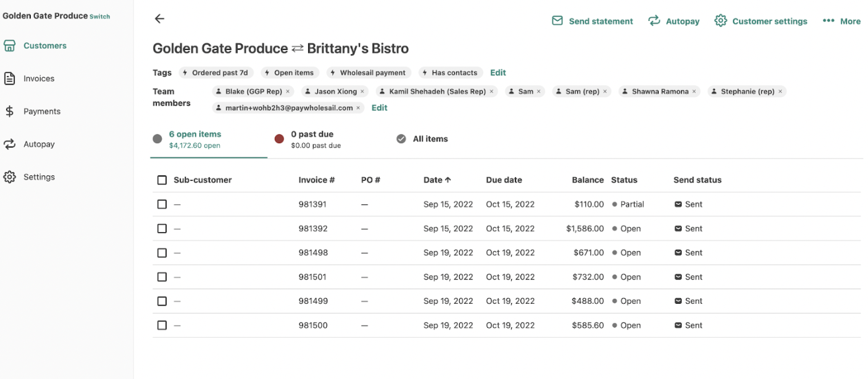
Task: Open Autopay via the top cycle icon
Action: click(x=654, y=21)
